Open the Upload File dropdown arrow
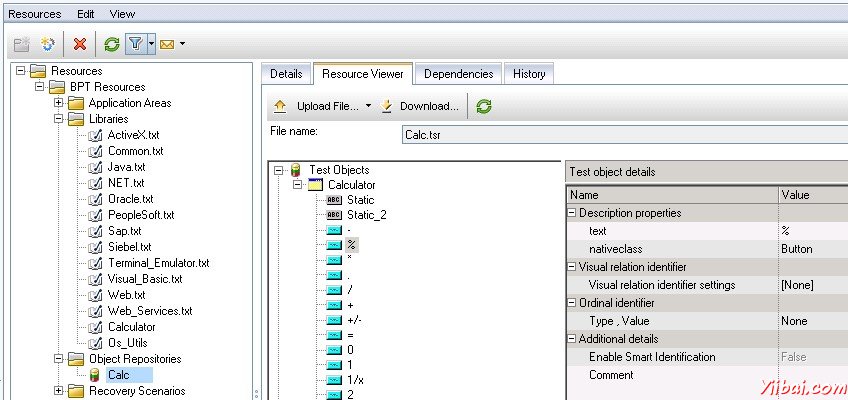The image size is (848, 400). pos(368,106)
